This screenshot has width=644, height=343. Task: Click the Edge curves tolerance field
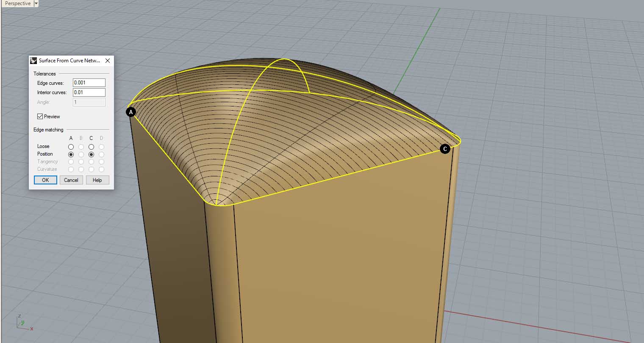(x=89, y=83)
